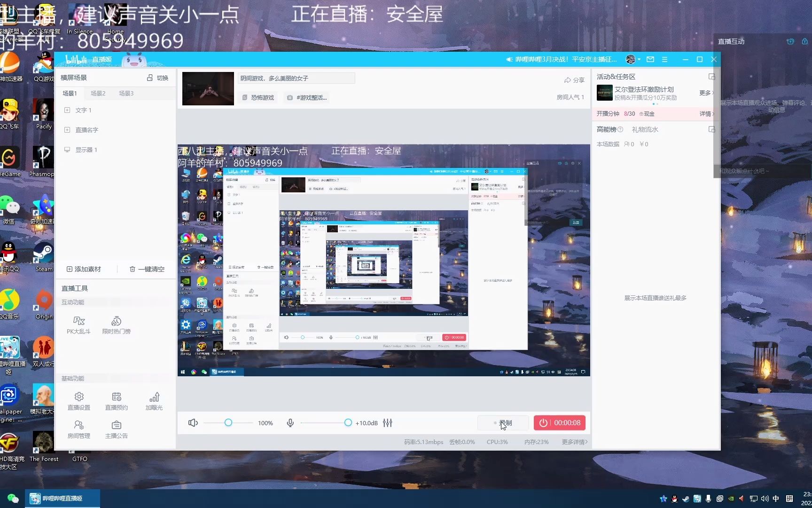
Task: Adjust the speaker volume slider handle
Action: pos(228,423)
